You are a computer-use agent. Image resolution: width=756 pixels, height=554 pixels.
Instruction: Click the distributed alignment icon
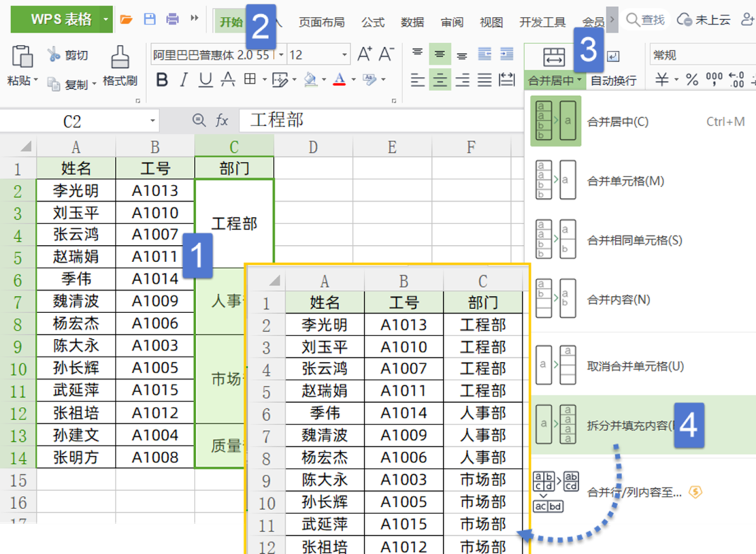tap(507, 80)
